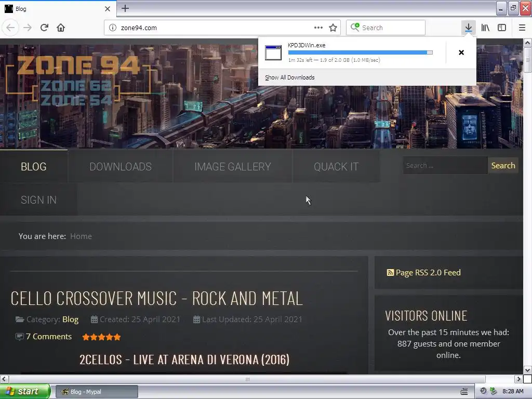The image size is (532, 399).
Task: Reload the current page
Action: pos(44,28)
